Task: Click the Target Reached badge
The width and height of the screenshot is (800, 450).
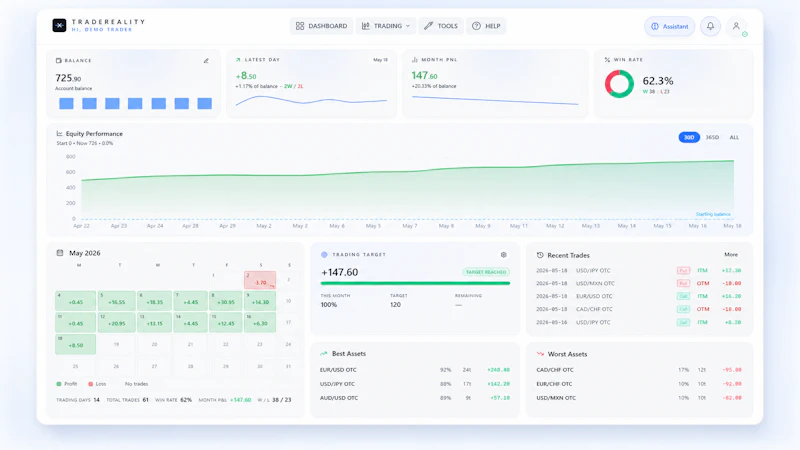Action: (486, 272)
